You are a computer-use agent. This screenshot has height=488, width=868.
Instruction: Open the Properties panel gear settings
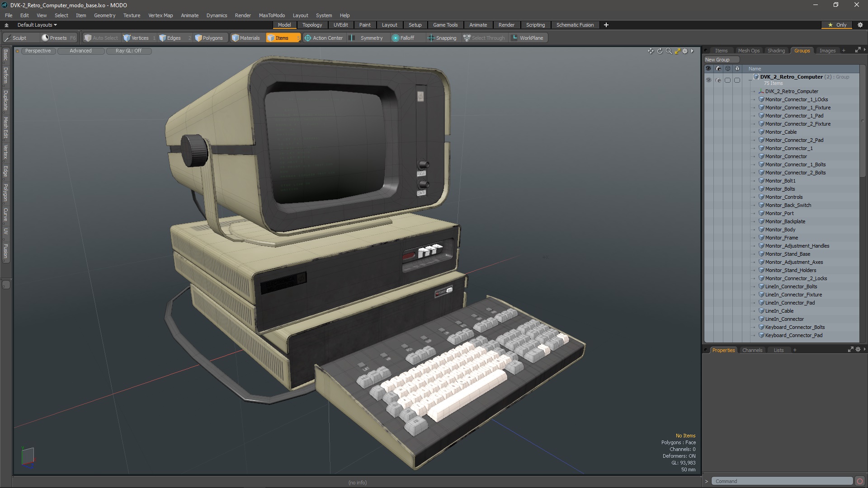point(858,350)
